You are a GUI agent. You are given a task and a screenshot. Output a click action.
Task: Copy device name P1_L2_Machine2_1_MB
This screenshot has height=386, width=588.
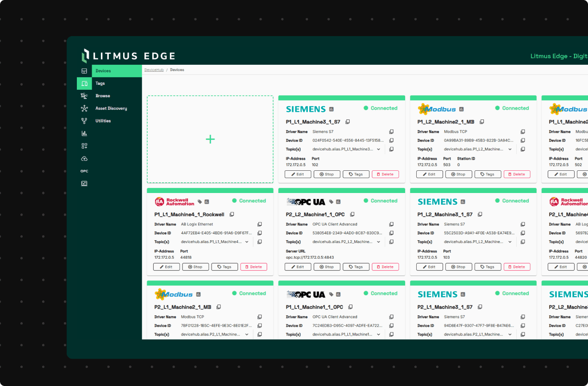pos(482,122)
